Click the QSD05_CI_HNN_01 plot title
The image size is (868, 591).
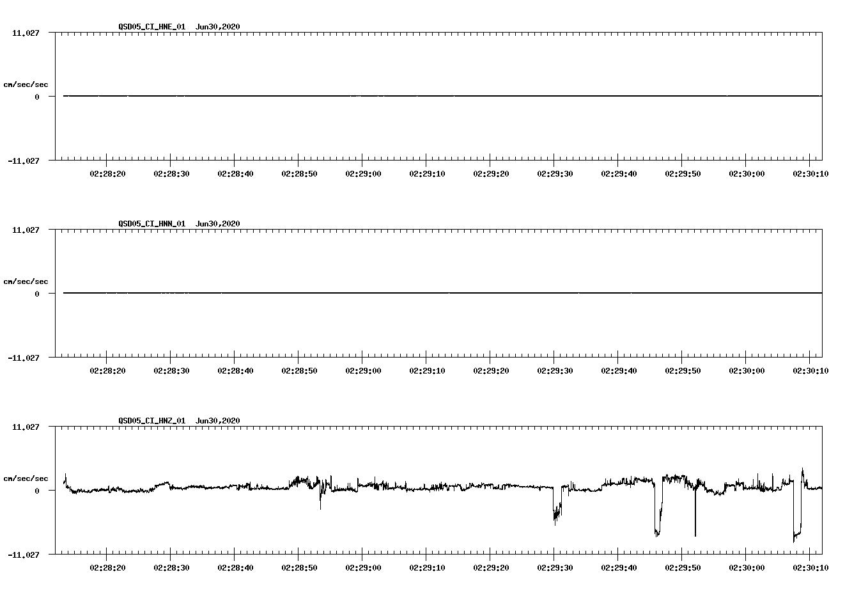click(x=151, y=224)
